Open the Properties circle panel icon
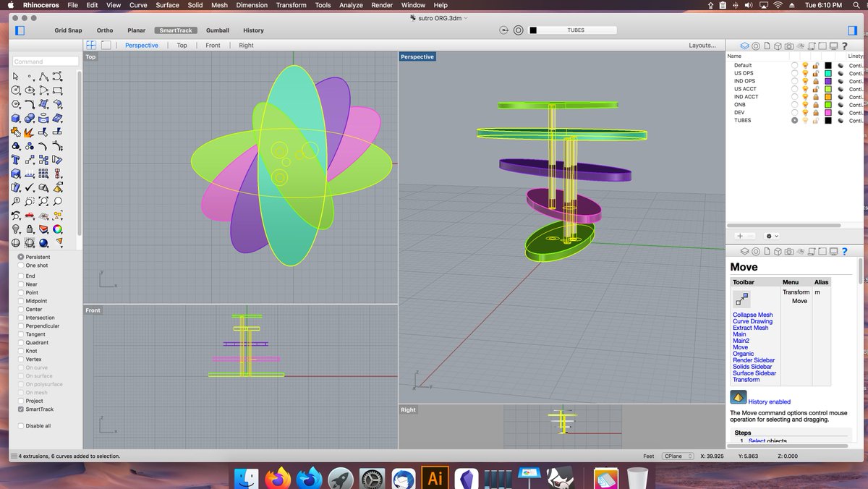 756,46
